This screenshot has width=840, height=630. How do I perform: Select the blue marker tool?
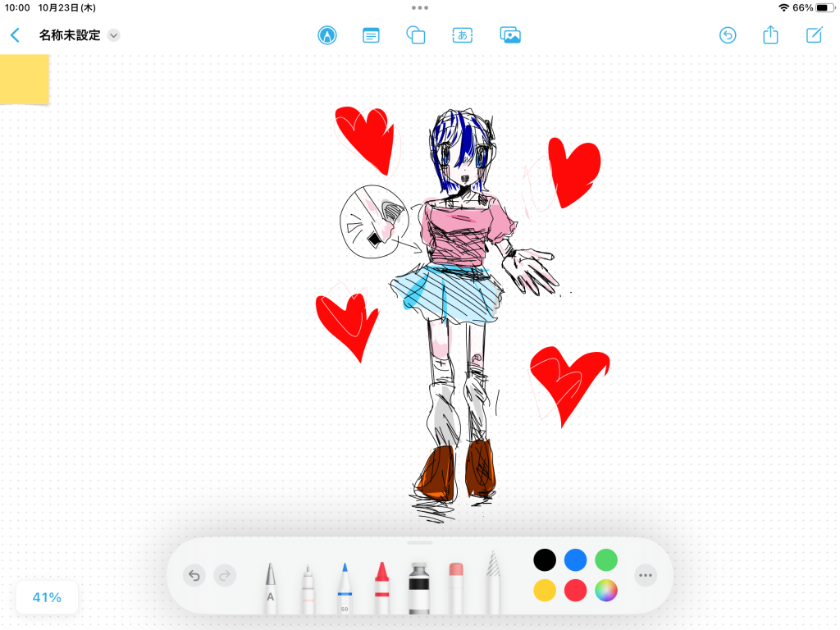click(x=345, y=587)
